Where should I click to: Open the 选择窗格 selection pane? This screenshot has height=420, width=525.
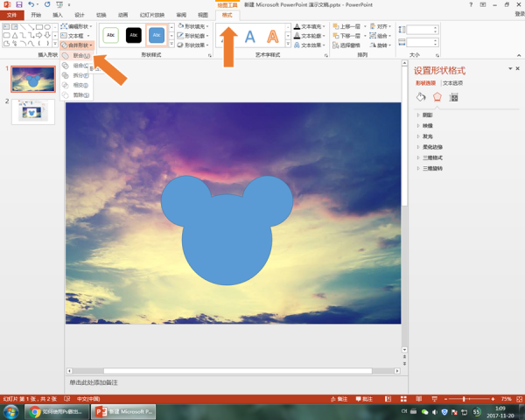[346, 45]
